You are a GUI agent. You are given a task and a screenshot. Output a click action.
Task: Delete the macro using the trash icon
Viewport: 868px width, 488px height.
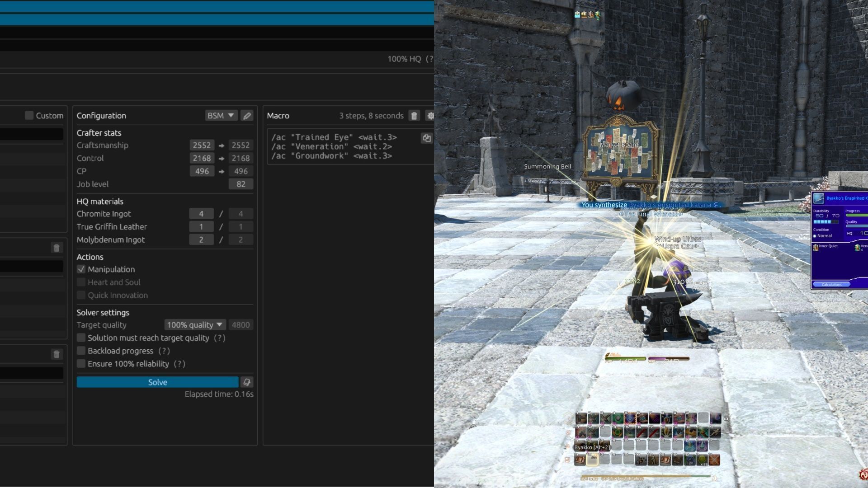click(414, 116)
